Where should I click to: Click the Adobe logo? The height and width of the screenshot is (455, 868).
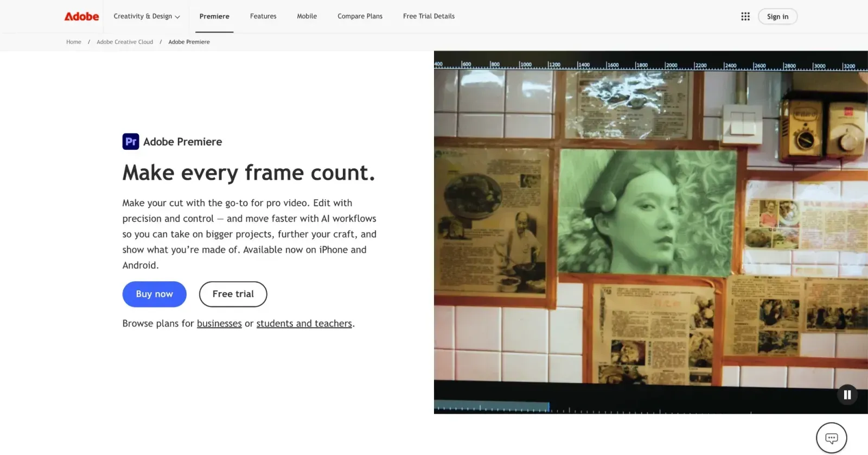[81, 16]
